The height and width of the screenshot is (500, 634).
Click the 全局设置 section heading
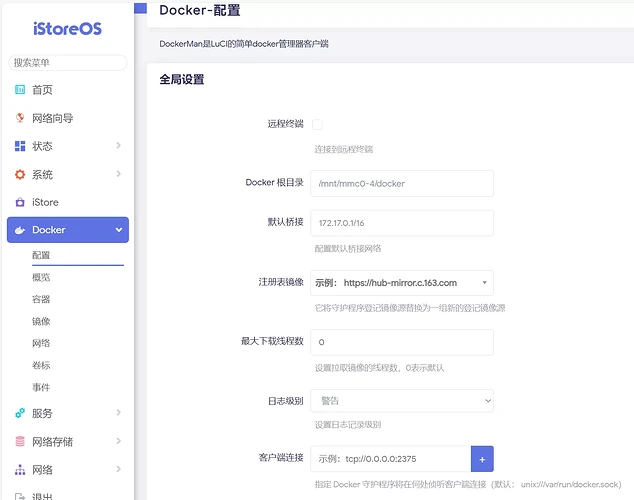[182, 79]
